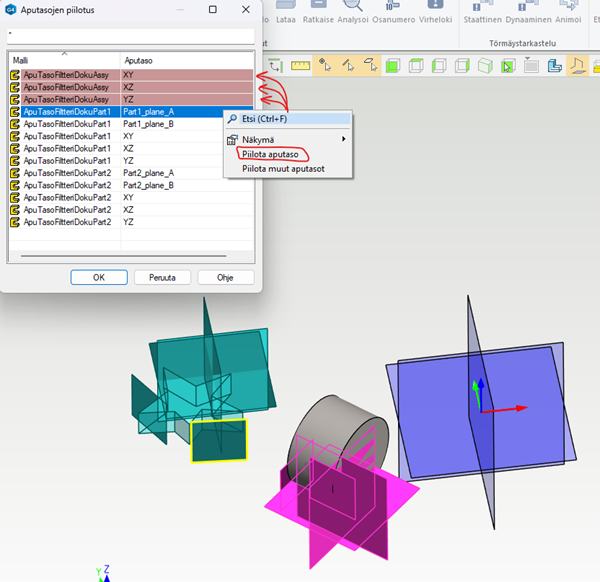600x582 pixels.
Task: Toggle the line selection filter icon
Action: pos(347,66)
